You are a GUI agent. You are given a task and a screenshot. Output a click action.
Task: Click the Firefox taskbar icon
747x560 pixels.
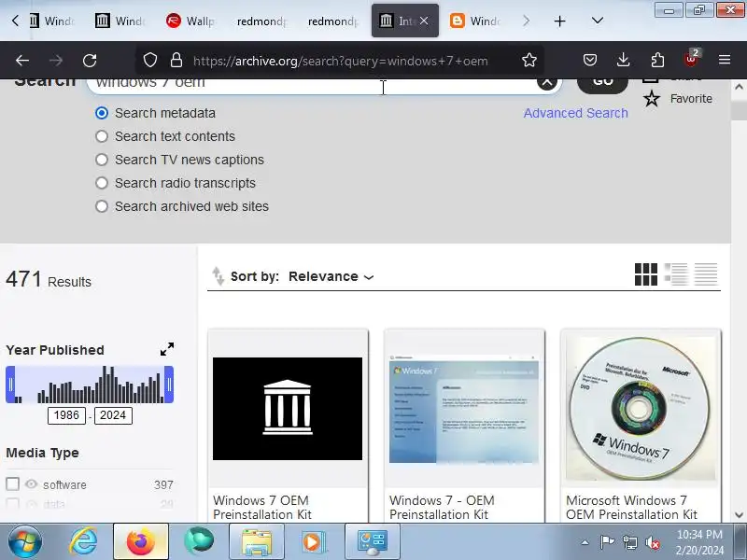pyautogui.click(x=141, y=542)
